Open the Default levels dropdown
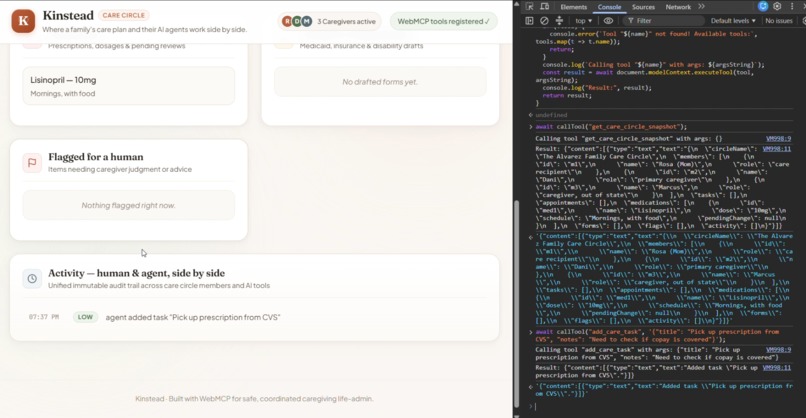 [x=733, y=21]
